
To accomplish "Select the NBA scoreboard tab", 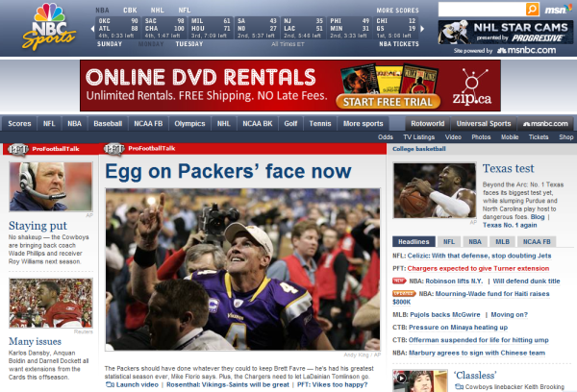I will (x=102, y=11).
